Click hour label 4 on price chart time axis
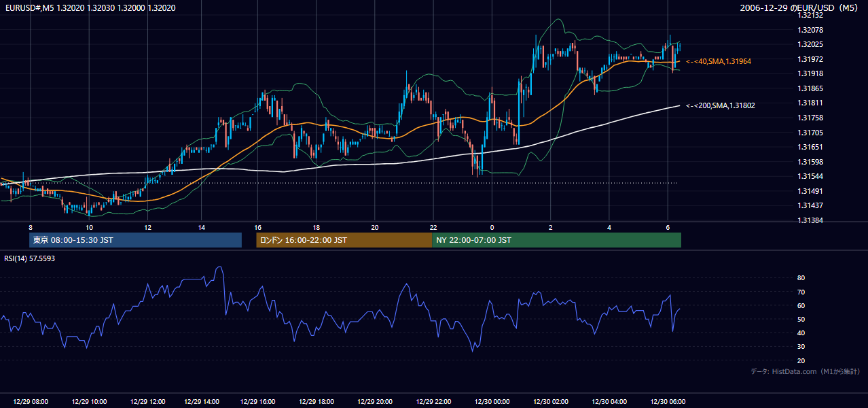The image size is (868, 408). [609, 227]
